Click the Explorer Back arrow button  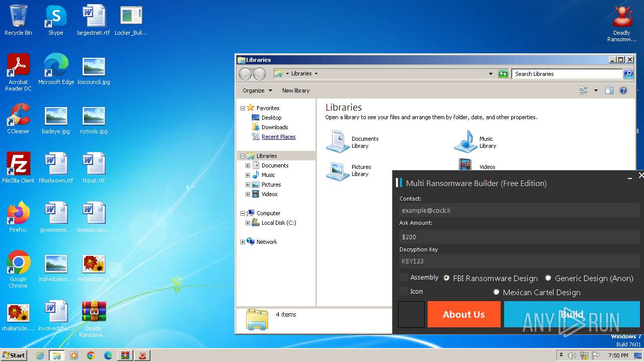245,74
